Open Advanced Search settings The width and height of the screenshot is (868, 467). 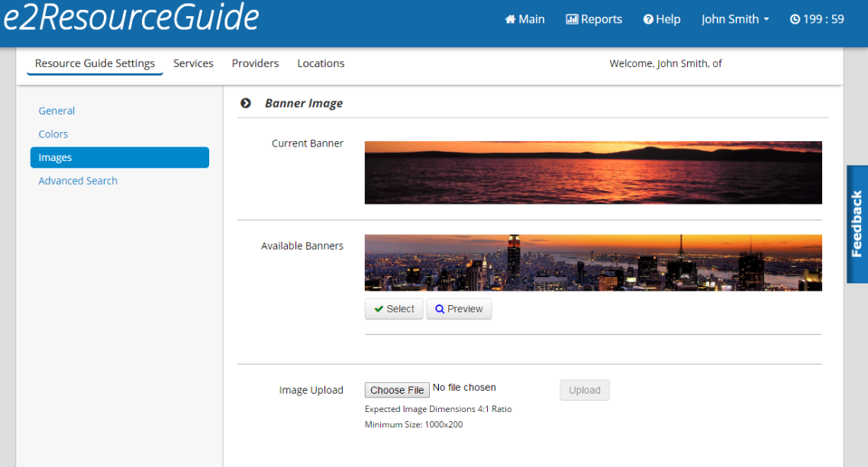coord(78,181)
